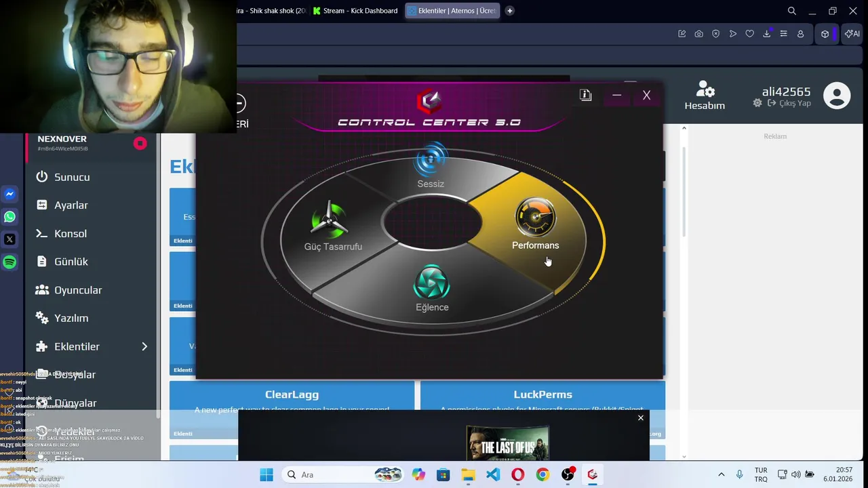
Task: Minimize the Control Center window
Action: click(616, 96)
